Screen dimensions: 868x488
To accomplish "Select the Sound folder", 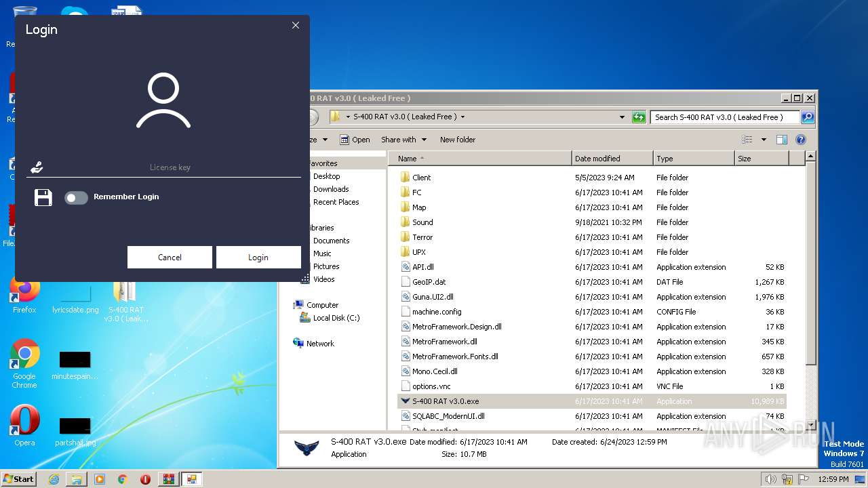I will 422,222.
